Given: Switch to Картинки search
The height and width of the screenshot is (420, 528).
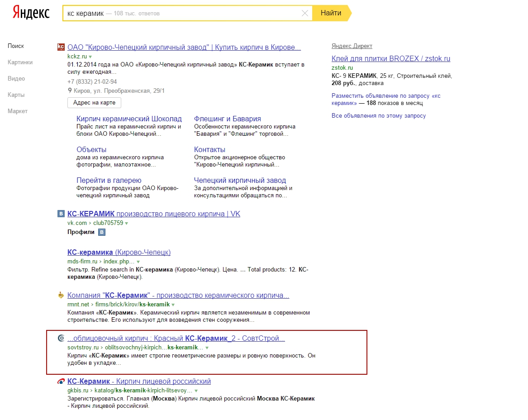Looking at the screenshot, I should tap(20, 62).
